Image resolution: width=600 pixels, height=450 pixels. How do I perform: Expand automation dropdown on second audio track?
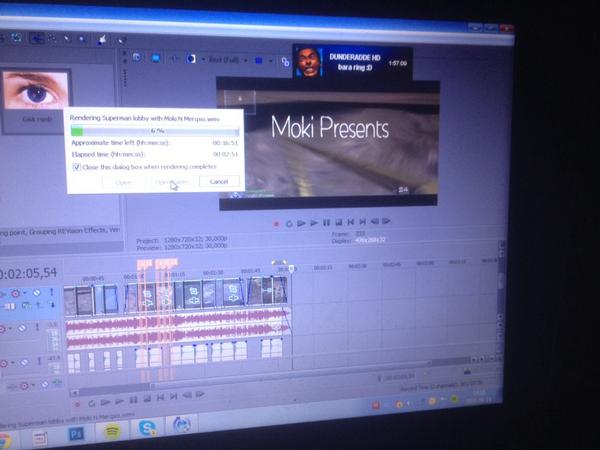coord(13,363)
